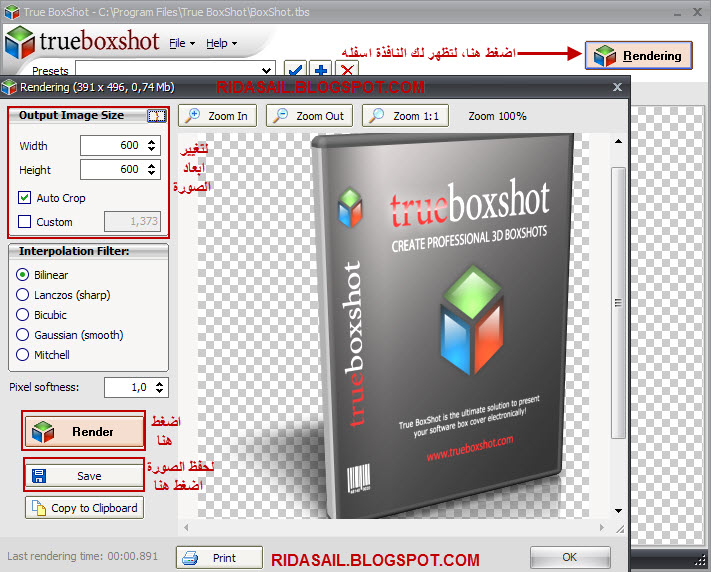Increase Pixel softness with up arrow
Screen dimensions: 711x572
tap(159, 384)
